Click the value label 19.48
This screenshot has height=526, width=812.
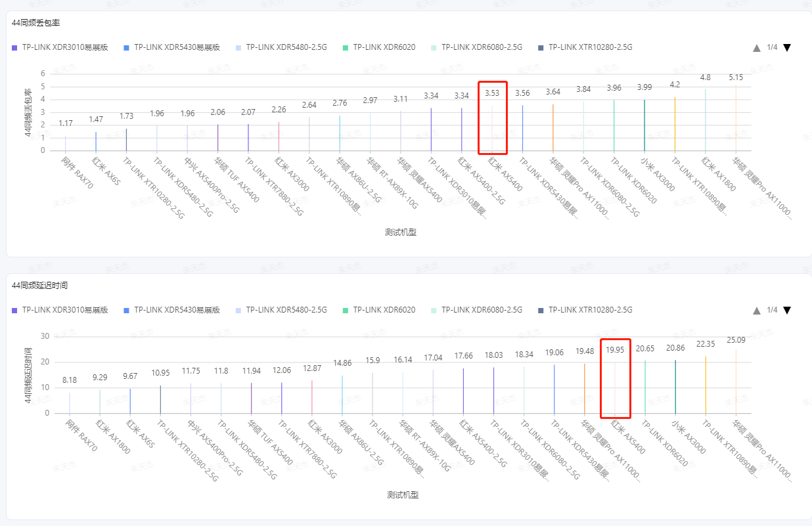pyautogui.click(x=585, y=351)
